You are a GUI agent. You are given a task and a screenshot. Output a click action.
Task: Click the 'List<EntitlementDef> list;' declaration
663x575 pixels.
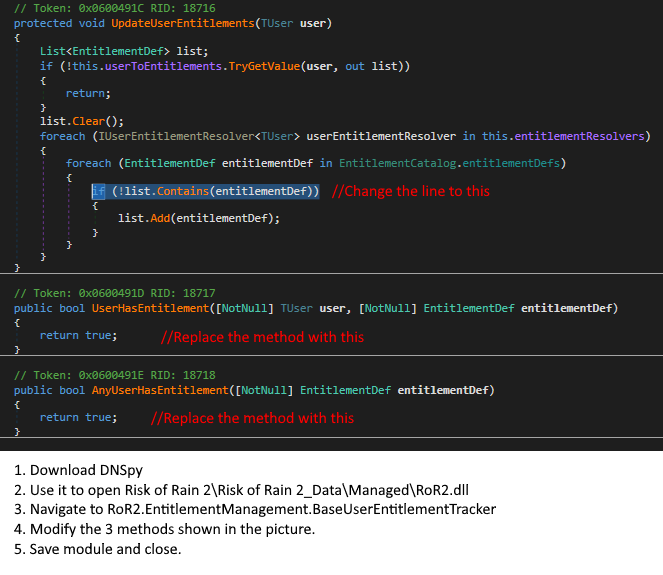[124, 51]
